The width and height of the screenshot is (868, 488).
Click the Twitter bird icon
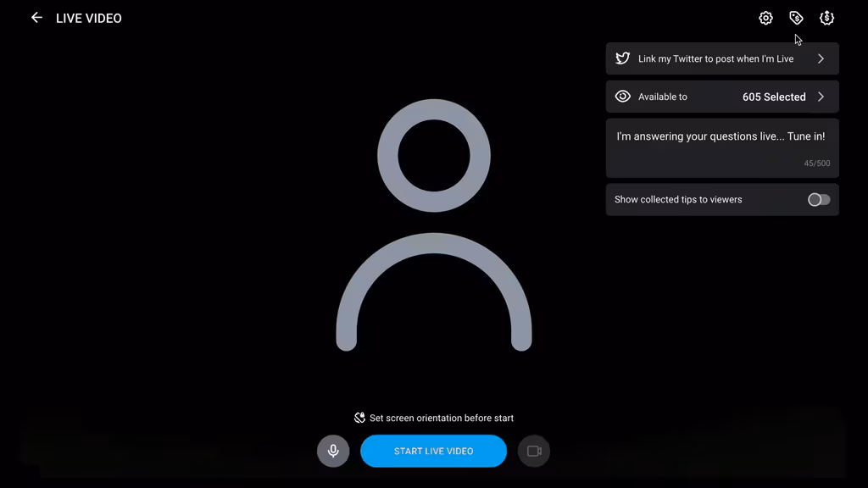pyautogui.click(x=623, y=58)
